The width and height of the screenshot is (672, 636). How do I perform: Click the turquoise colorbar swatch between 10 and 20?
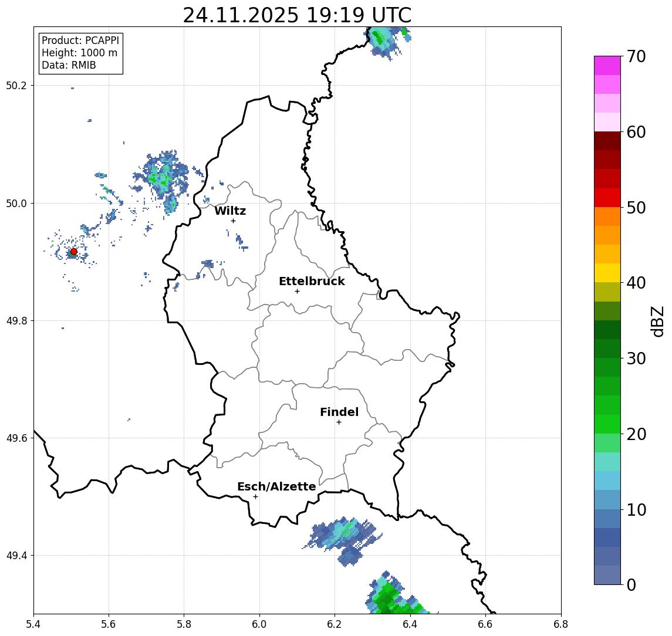tap(607, 462)
